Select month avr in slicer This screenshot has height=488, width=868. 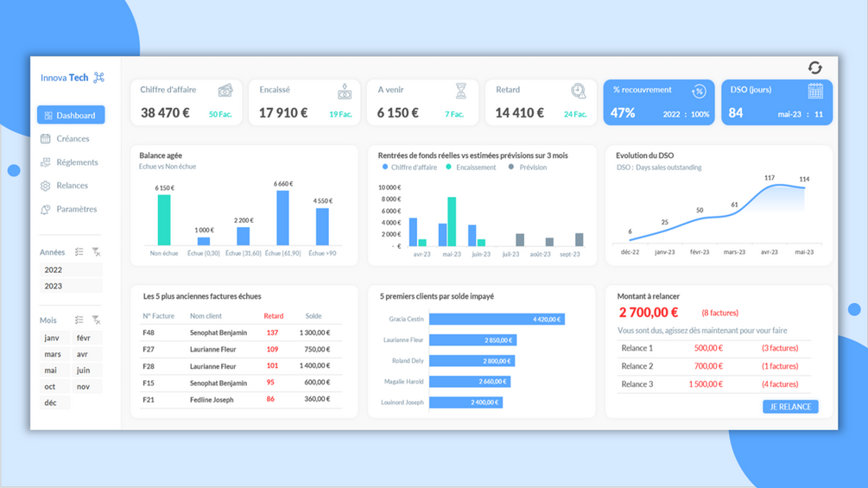pos(87,354)
